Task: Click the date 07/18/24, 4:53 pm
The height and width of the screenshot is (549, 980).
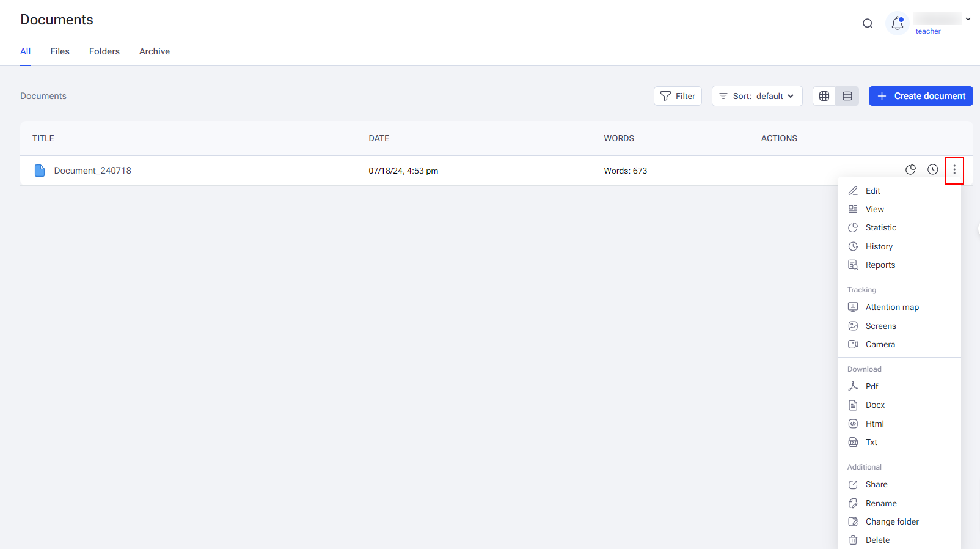Action: [x=403, y=171]
